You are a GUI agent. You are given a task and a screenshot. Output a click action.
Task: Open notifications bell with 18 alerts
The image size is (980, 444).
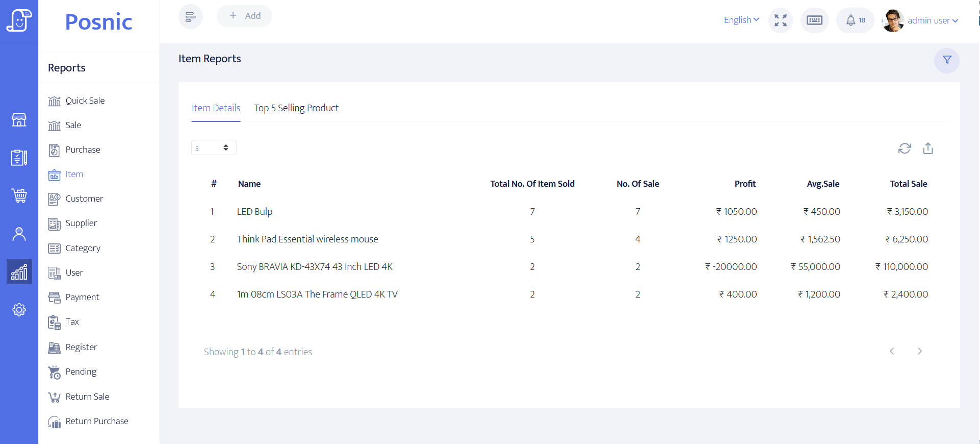point(855,20)
